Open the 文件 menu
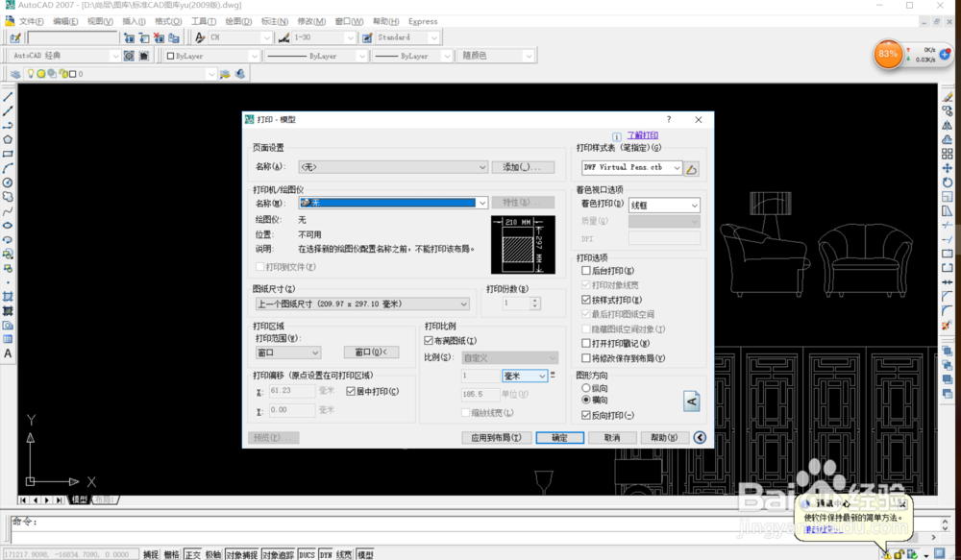Viewport: 961px width, 560px height. tap(32, 21)
